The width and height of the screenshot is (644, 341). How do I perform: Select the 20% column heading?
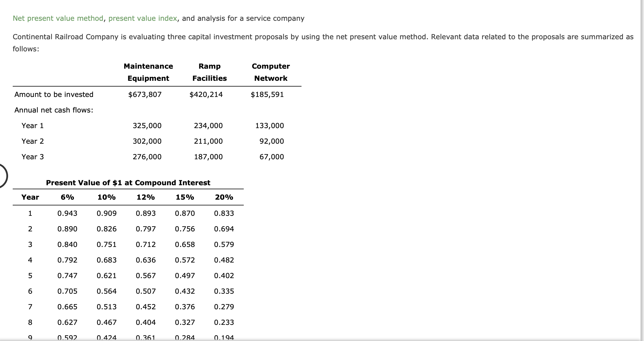point(224,197)
